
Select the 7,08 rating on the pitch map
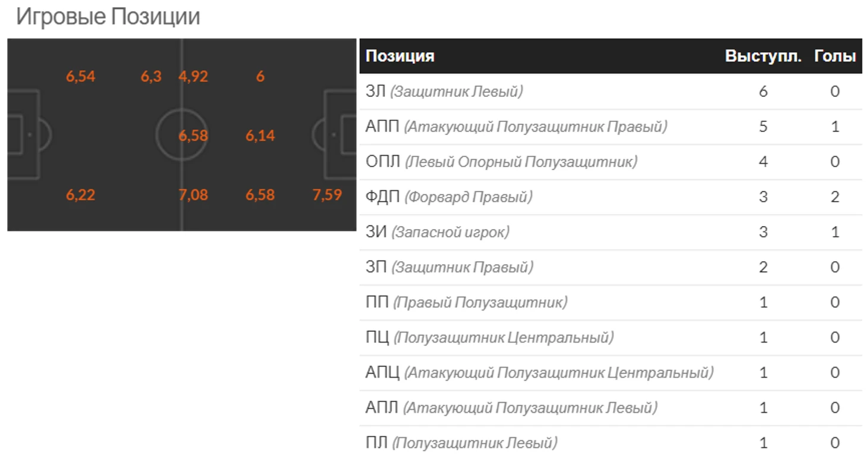tap(193, 195)
